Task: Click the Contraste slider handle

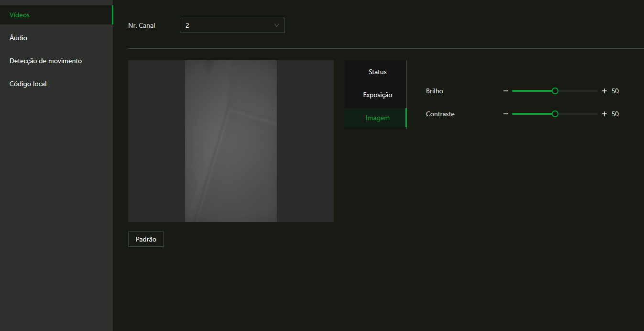Action: [555, 114]
